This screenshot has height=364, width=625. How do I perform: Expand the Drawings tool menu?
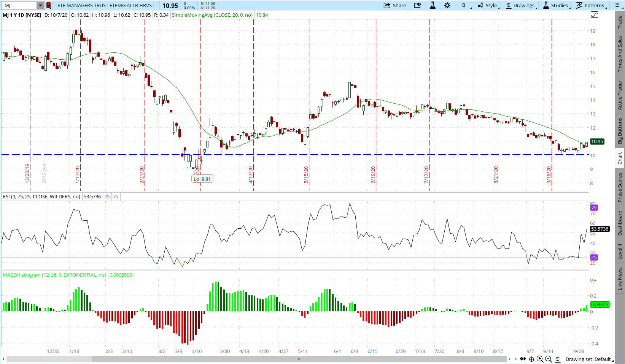pyautogui.click(x=520, y=5)
